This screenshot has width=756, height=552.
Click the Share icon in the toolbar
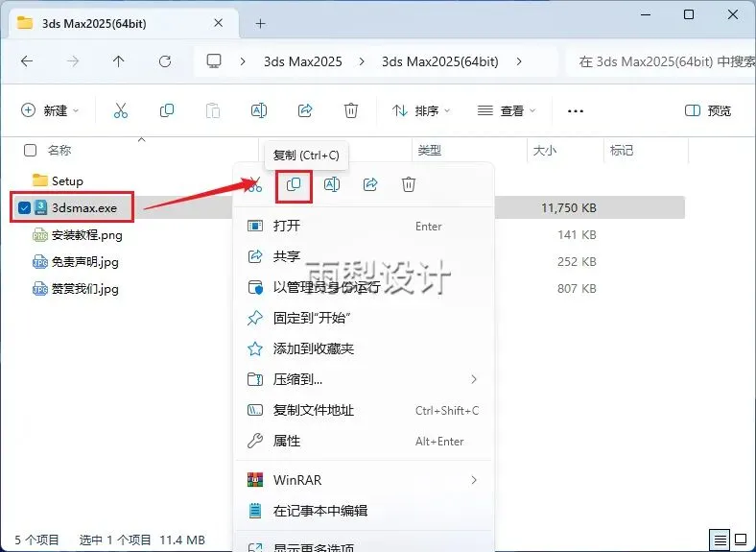coord(305,110)
